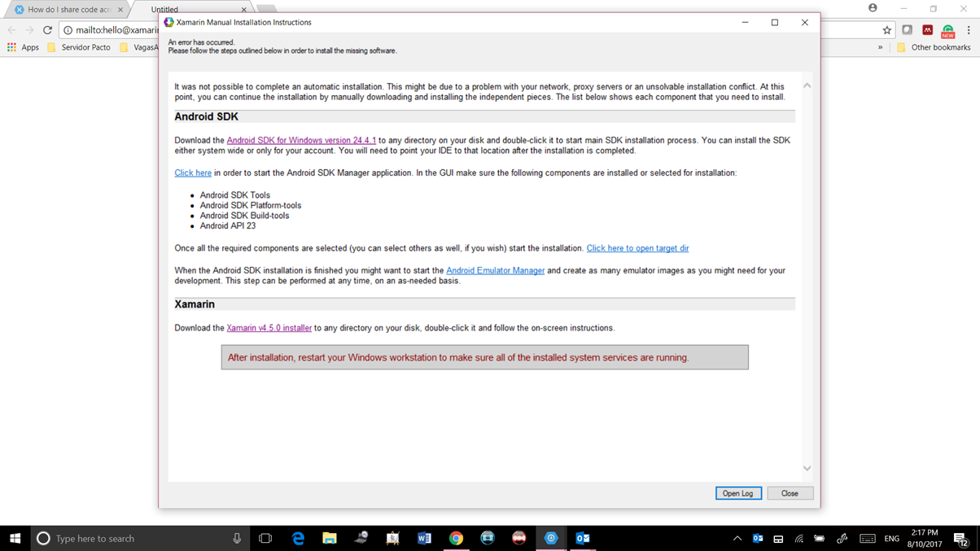Click the Chrome forward arrow

click(29, 30)
